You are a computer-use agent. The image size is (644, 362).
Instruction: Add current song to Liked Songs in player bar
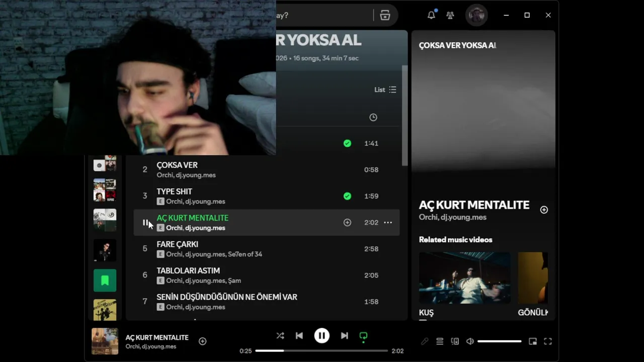click(x=202, y=341)
